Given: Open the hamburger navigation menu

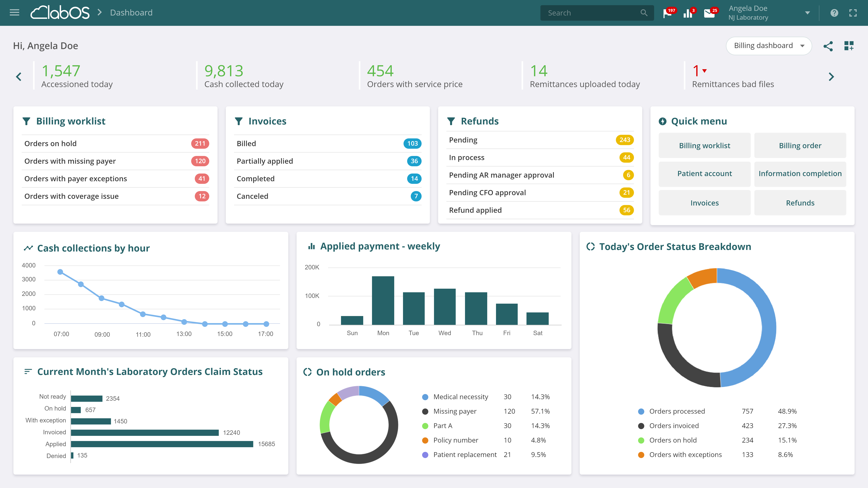Looking at the screenshot, I should (14, 13).
